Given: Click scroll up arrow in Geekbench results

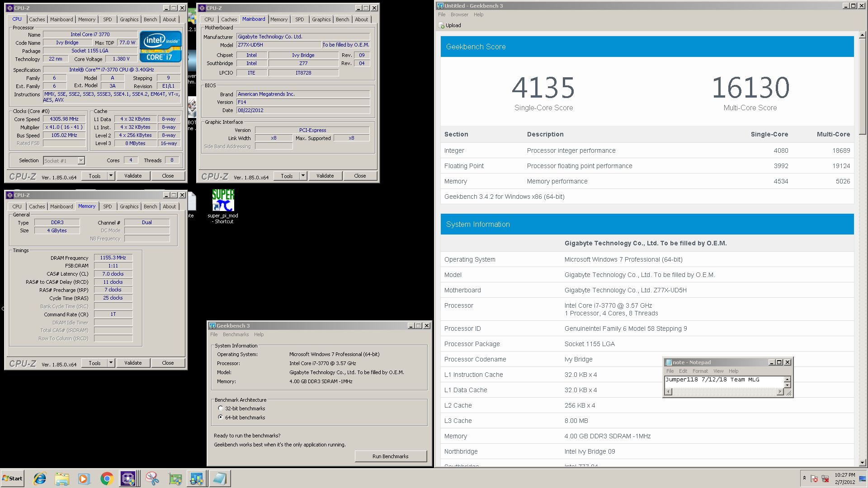Looking at the screenshot, I should pos(862,34).
